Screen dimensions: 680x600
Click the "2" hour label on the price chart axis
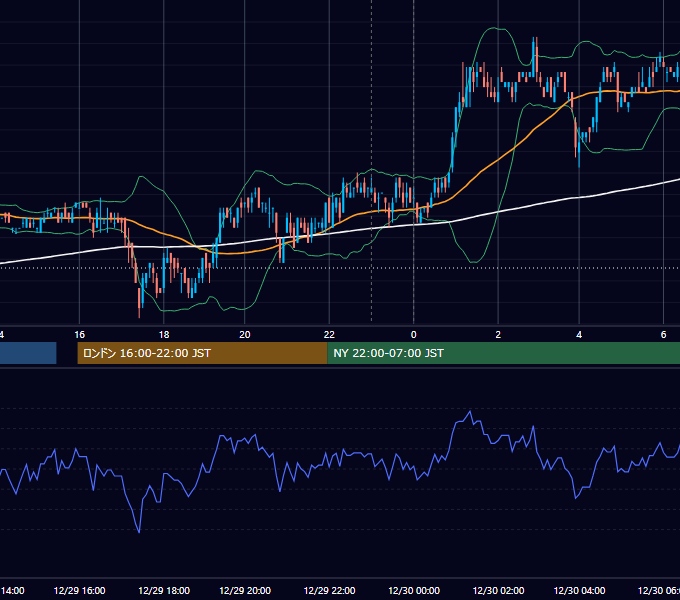498,335
